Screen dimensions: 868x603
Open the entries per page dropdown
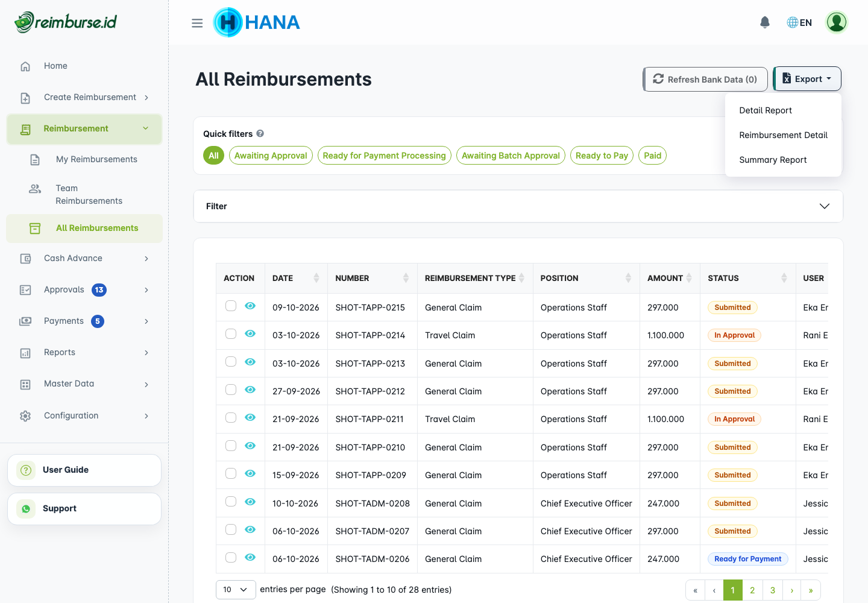point(235,590)
